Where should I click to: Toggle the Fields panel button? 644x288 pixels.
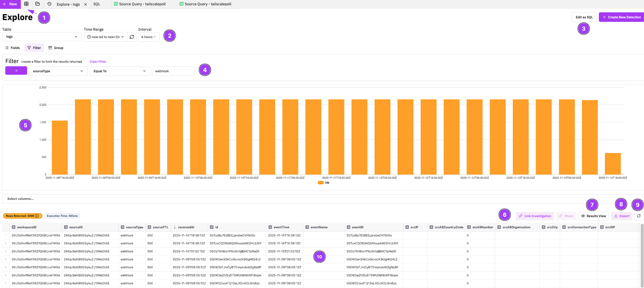pyautogui.click(x=12, y=48)
